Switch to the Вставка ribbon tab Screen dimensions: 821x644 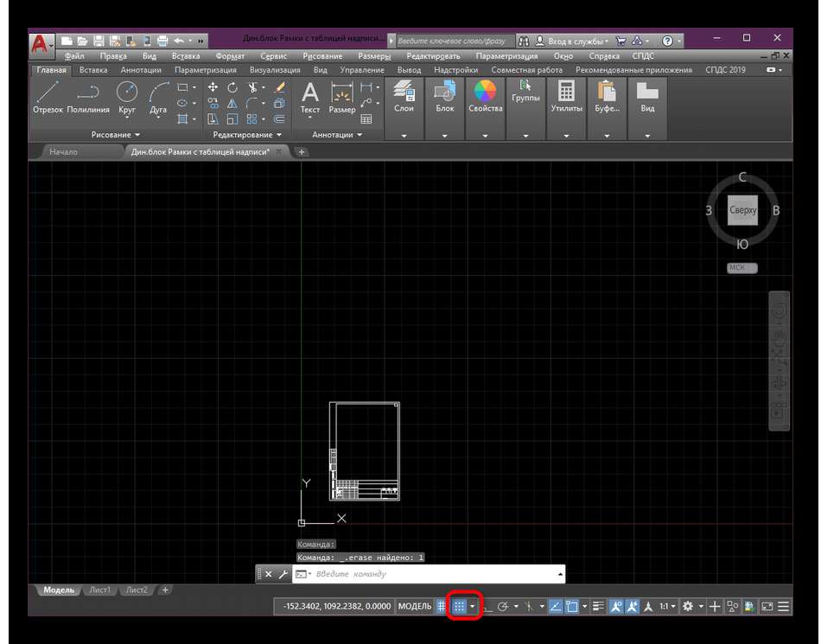tap(93, 70)
